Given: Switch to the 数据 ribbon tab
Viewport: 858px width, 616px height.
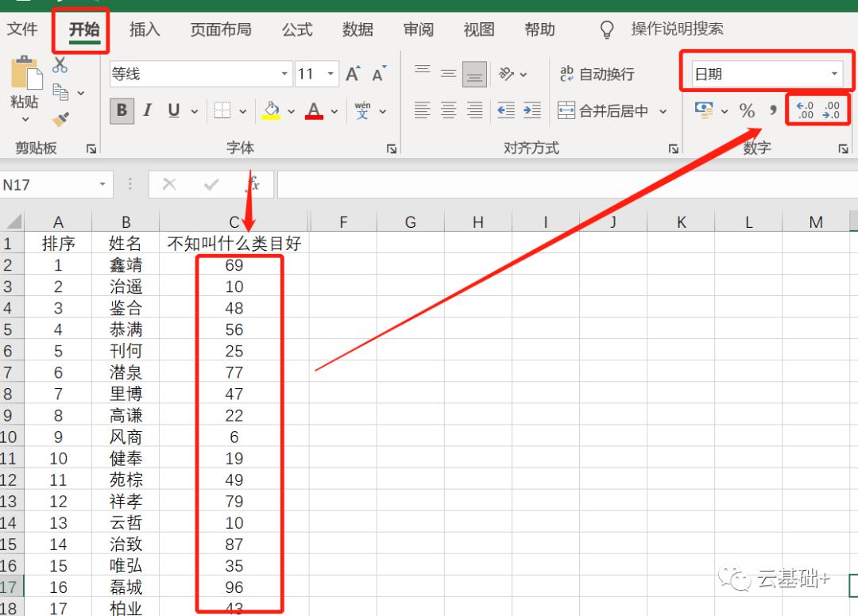Looking at the screenshot, I should click(357, 29).
